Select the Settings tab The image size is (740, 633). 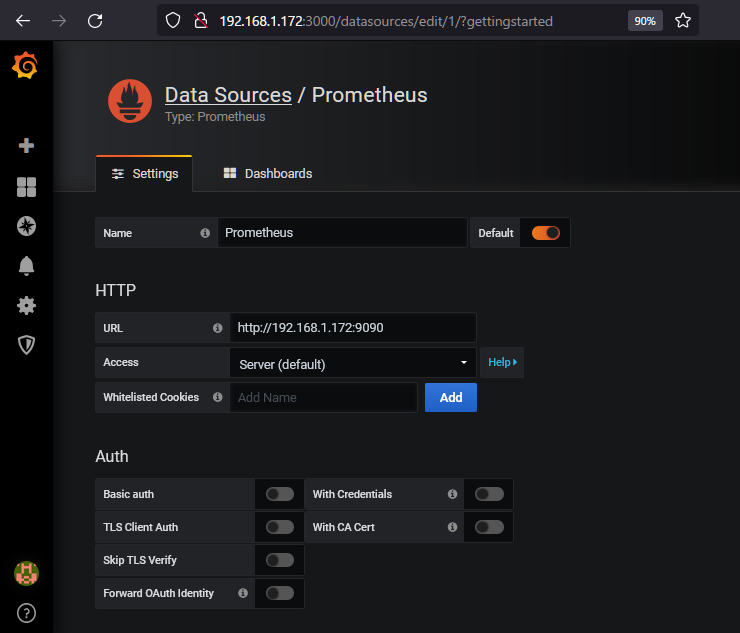pyautogui.click(x=144, y=173)
